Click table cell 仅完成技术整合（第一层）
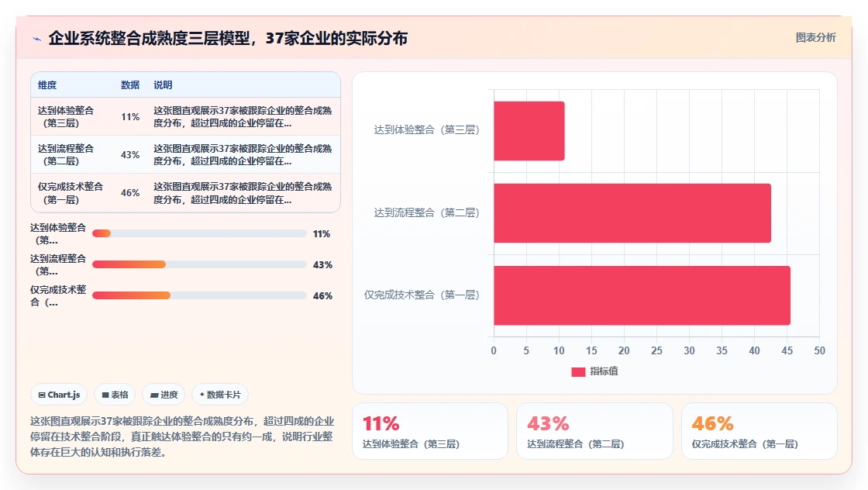The height and width of the screenshot is (490, 868). [x=71, y=193]
